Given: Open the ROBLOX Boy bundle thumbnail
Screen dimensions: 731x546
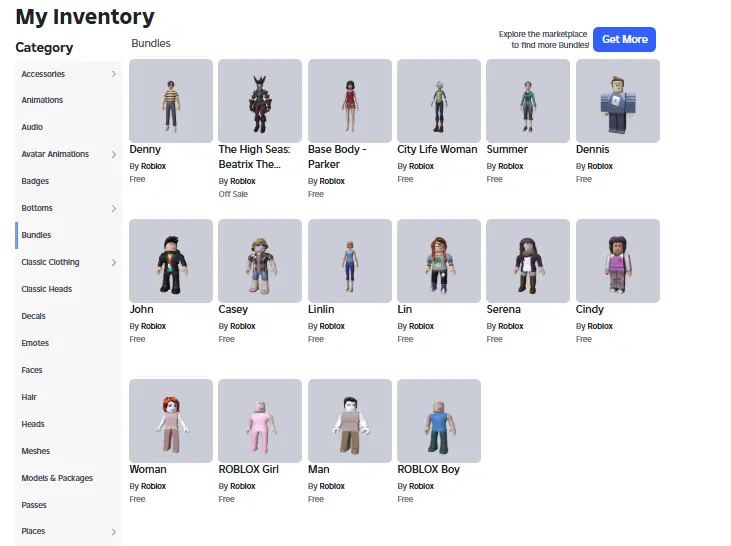Looking at the screenshot, I should [439, 421].
